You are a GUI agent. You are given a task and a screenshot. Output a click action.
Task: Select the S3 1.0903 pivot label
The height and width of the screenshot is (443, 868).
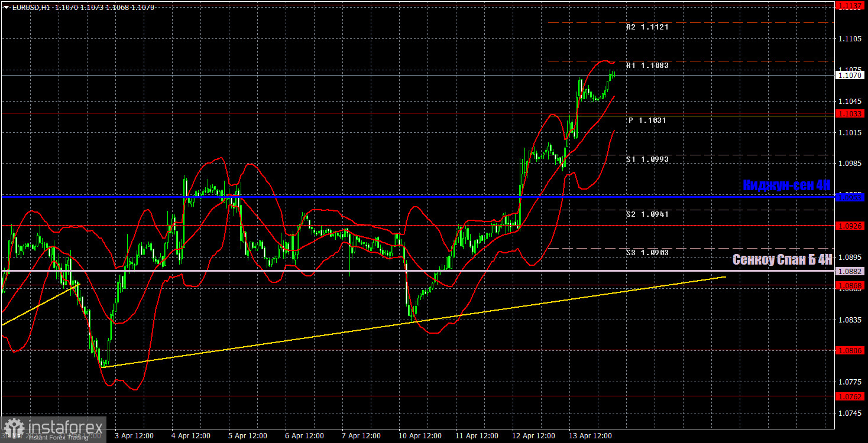point(647,253)
